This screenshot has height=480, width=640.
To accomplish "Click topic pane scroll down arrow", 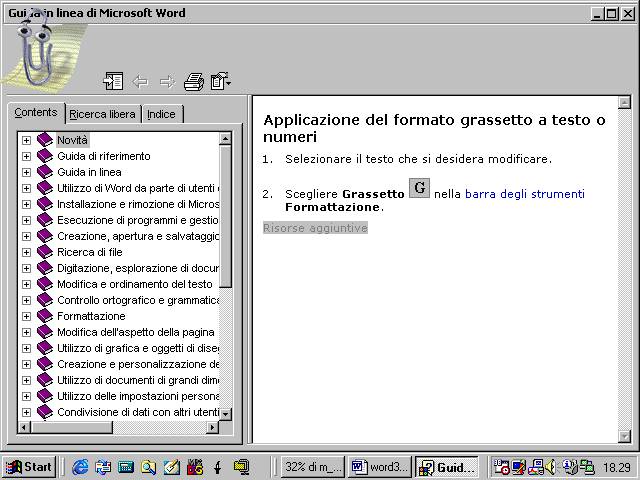I will tap(624, 436).
